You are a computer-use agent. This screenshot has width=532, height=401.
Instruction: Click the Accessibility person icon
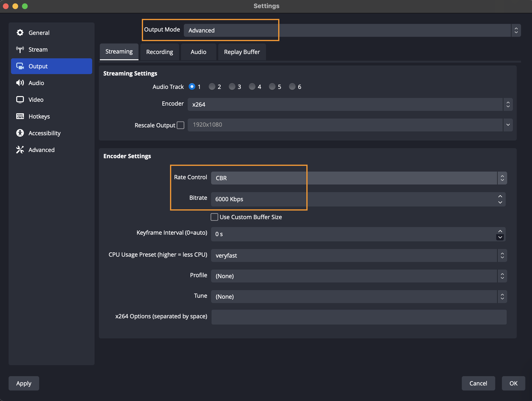click(x=20, y=133)
